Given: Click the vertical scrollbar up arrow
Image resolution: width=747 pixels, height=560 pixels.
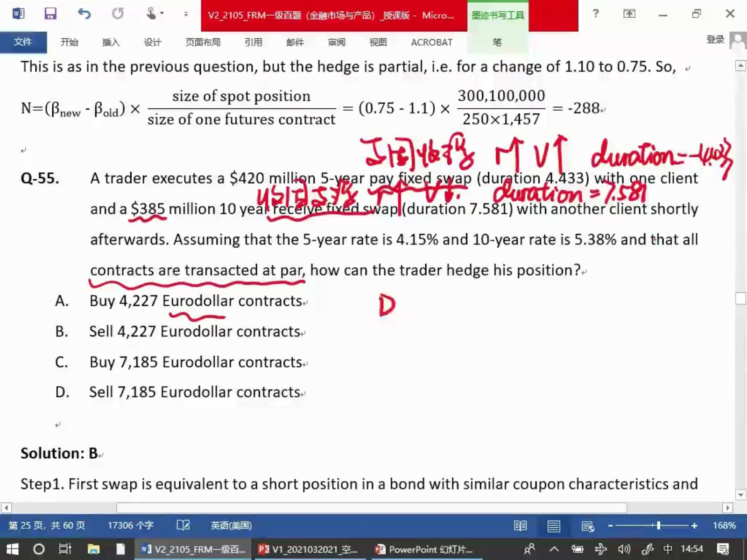Looking at the screenshot, I should (740, 66).
